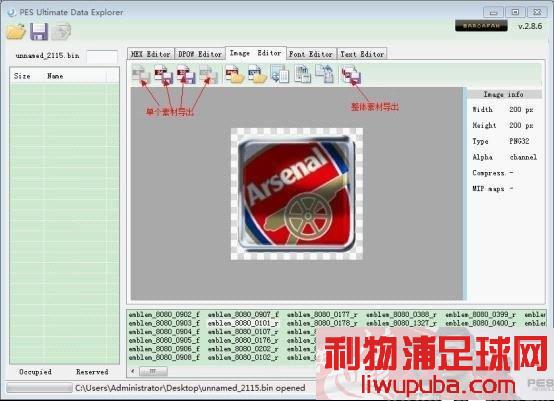Open the Font Editor tab
554x401 pixels.
[311, 54]
